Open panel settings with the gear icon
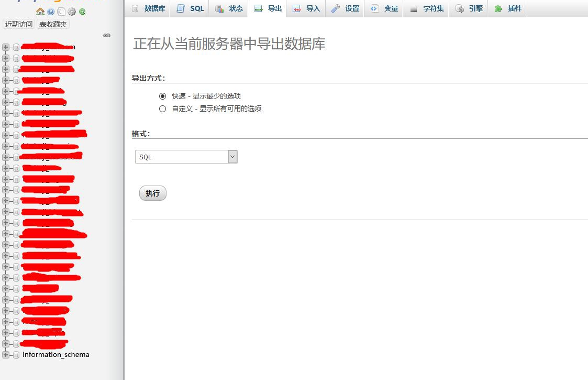The width and height of the screenshot is (588, 380). (72, 12)
